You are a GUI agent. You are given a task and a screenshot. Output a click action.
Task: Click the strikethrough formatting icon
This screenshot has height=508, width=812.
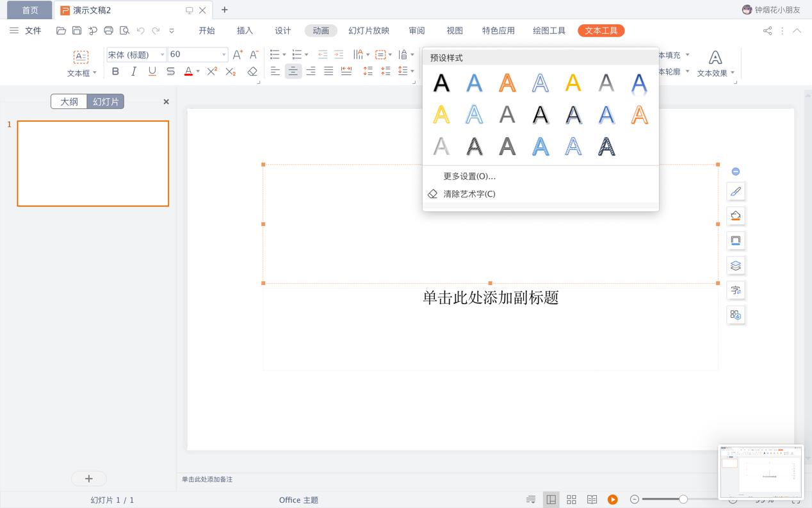click(170, 72)
